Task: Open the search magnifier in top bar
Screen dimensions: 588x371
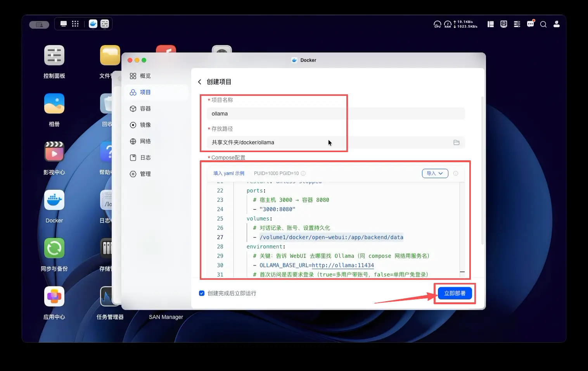Action: tap(543, 24)
